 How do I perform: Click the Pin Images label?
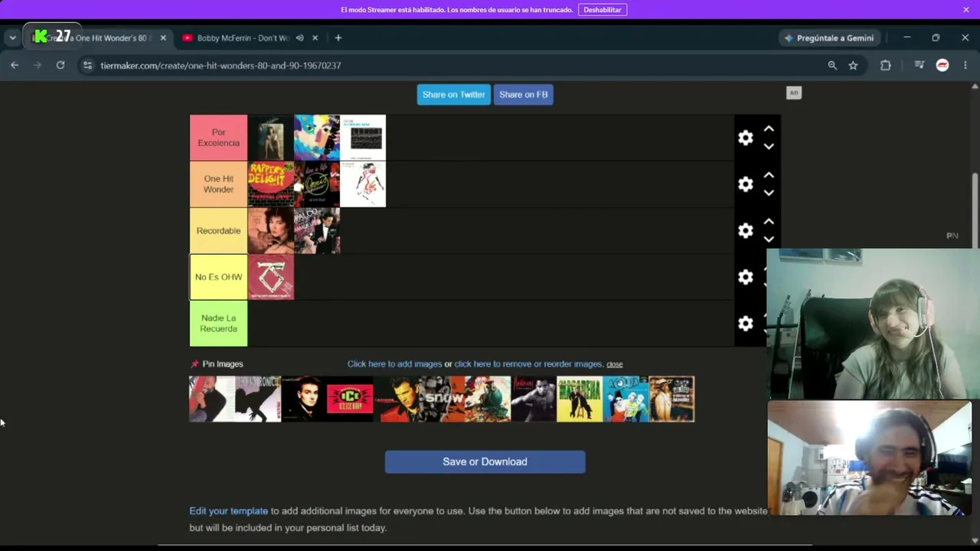[x=223, y=364]
